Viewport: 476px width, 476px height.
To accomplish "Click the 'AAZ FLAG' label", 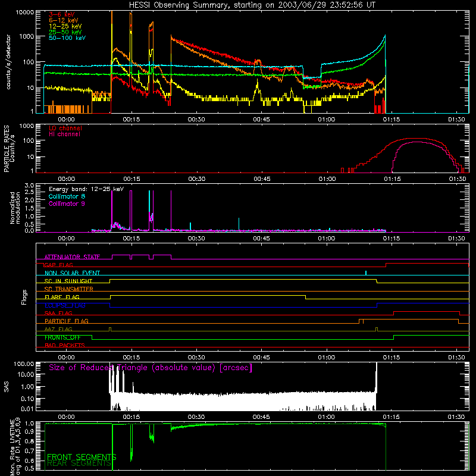I will point(58,329).
